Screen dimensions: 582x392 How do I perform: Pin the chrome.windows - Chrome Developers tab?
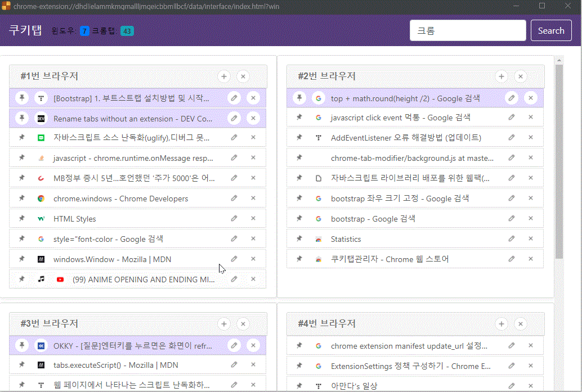click(x=22, y=198)
